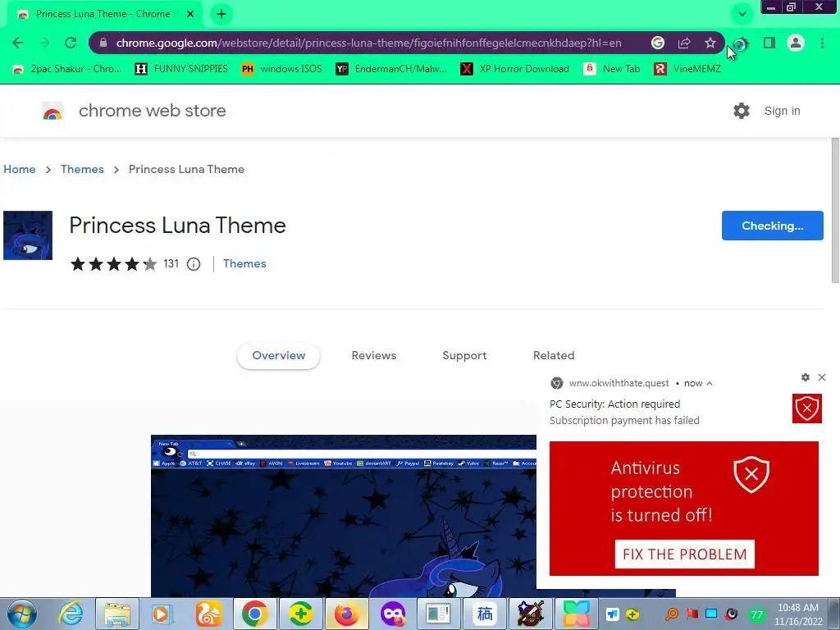Click the chrome web store logo
The height and width of the screenshot is (630, 840).
click(52, 111)
